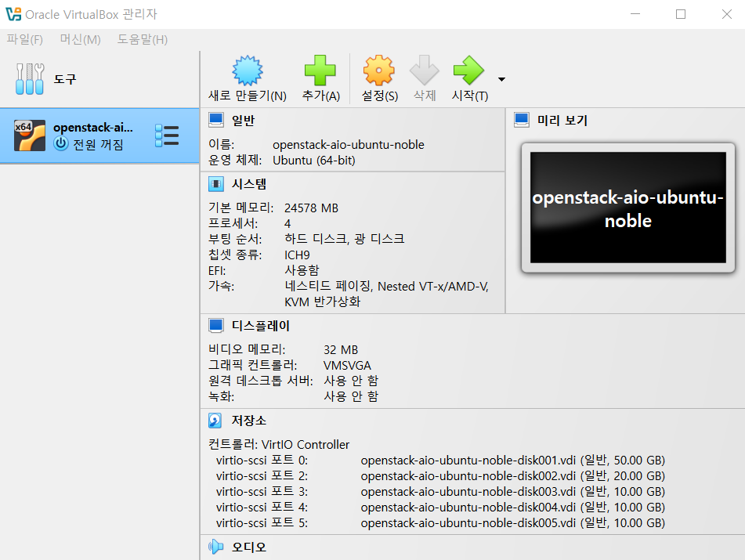Open the 오디오 section heading link
The image size is (745, 560).
[x=249, y=547]
